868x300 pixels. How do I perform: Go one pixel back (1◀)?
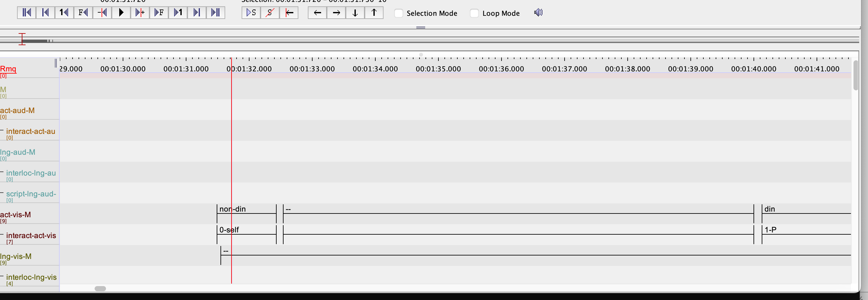click(64, 13)
